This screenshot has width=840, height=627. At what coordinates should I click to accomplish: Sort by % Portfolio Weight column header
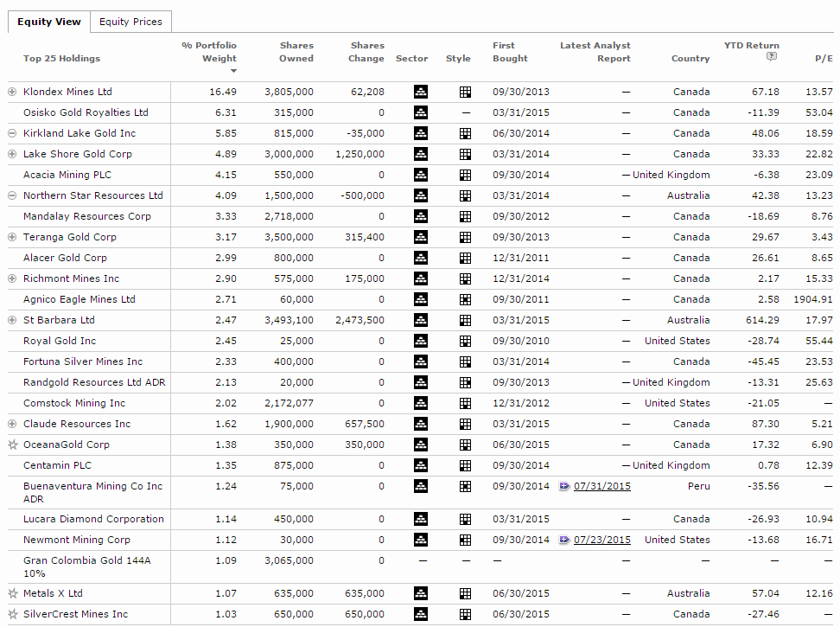[x=209, y=52]
